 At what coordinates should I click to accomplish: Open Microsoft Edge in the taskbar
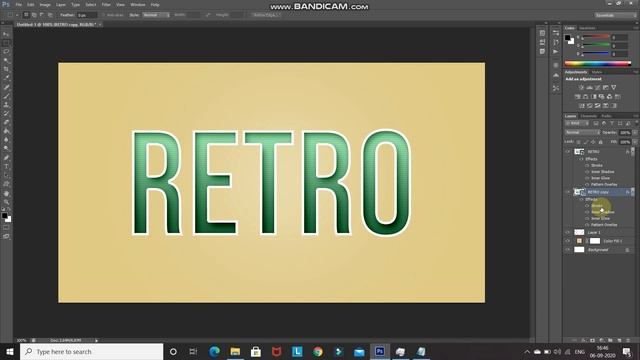[x=215, y=351]
